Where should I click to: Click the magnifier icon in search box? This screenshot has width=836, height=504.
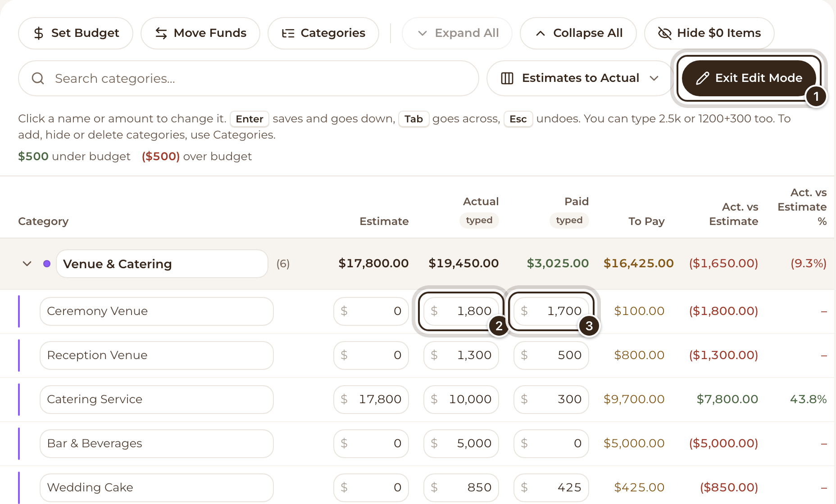click(38, 78)
